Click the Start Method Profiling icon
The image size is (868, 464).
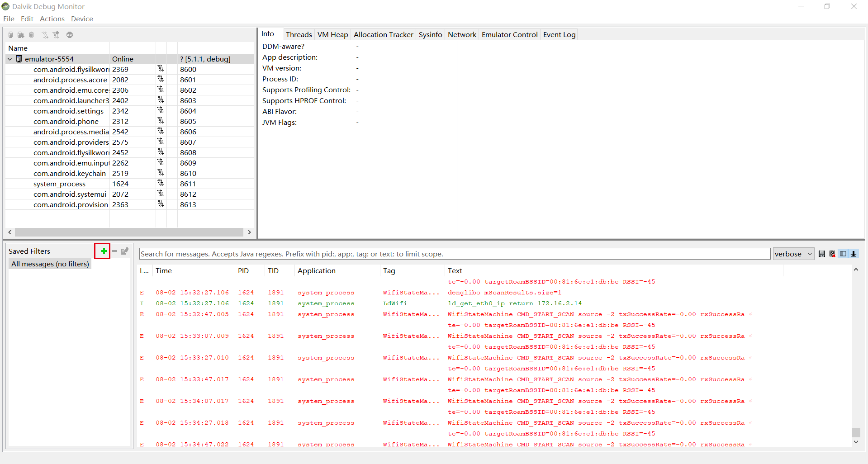point(56,35)
